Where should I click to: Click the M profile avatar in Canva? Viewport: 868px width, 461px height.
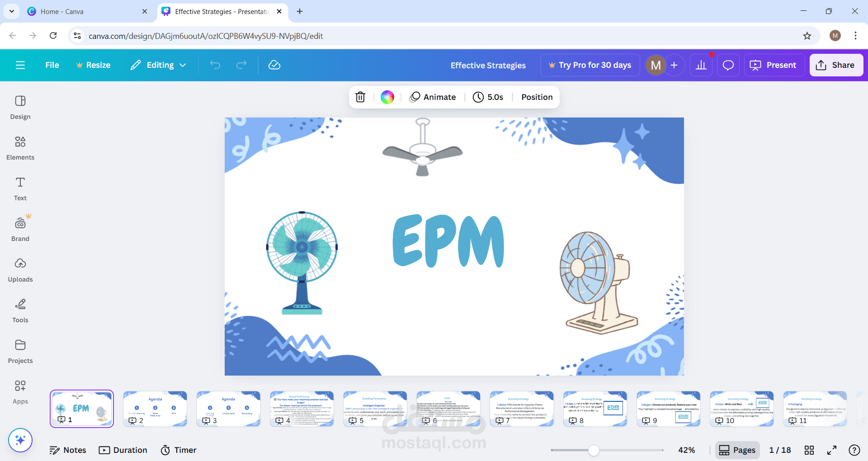click(x=656, y=65)
